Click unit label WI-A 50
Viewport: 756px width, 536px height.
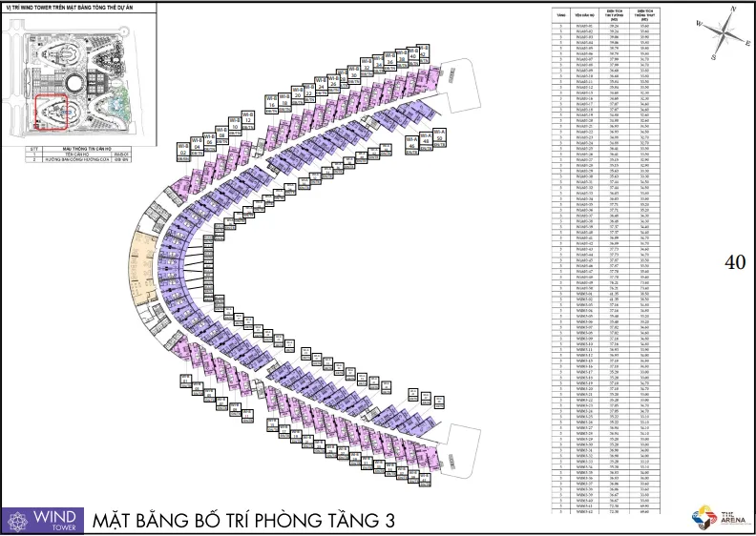[439, 137]
